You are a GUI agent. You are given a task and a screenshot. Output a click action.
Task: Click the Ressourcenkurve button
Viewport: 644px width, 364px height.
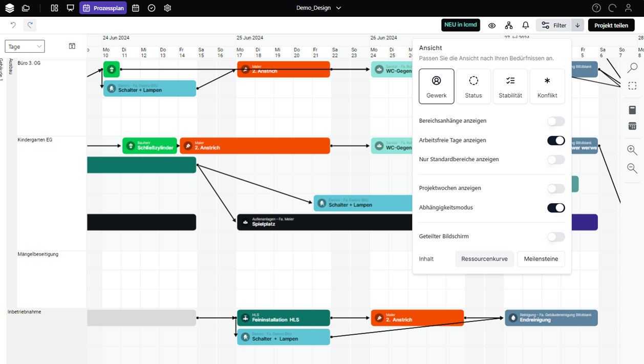pos(484,259)
